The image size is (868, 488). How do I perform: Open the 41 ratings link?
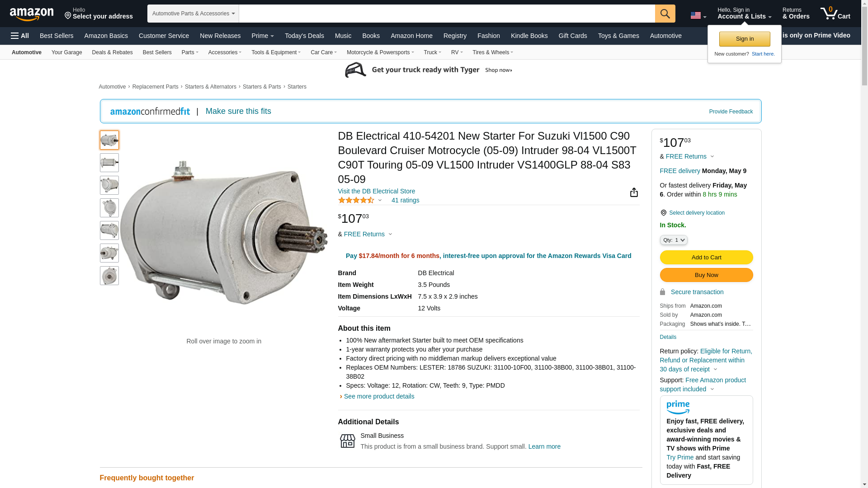pyautogui.click(x=405, y=200)
